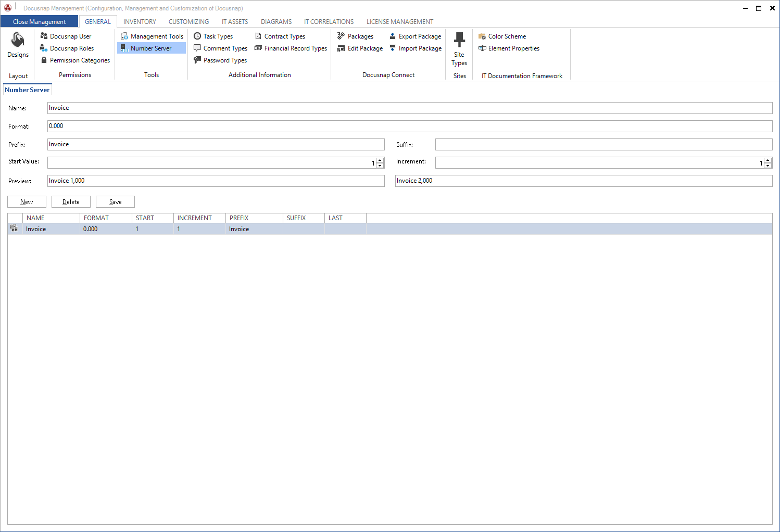Screen dimensions: 780x532
Task: Minimize the Docusnap Management window
Action: point(745,8)
